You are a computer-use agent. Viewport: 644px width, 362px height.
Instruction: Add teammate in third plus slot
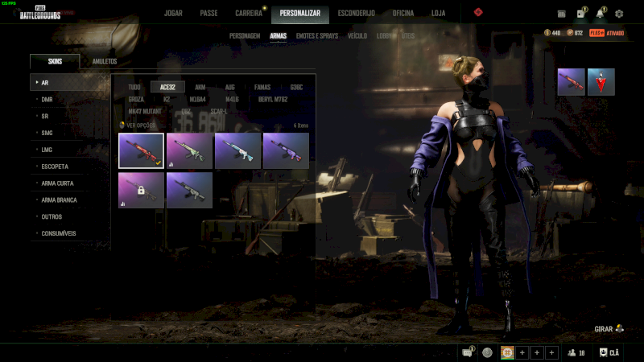(551, 352)
